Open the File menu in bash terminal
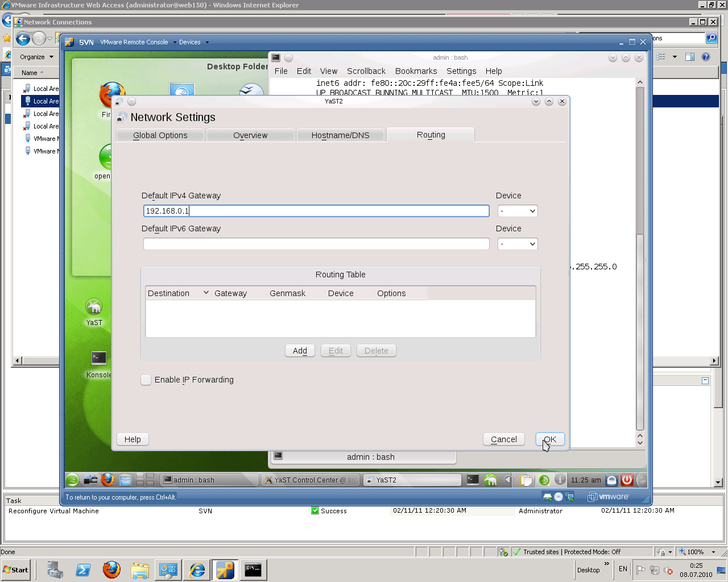Screen dimensions: 728x582 [x=281, y=71]
